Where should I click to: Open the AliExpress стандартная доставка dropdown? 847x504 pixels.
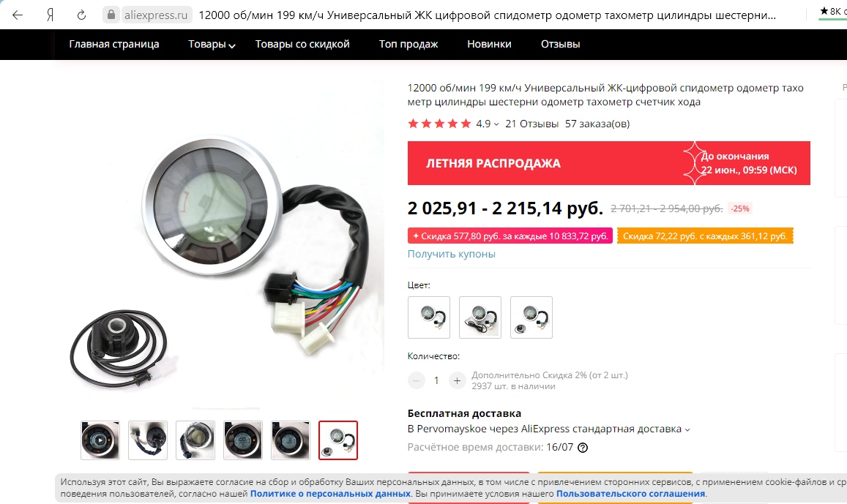[687, 430]
